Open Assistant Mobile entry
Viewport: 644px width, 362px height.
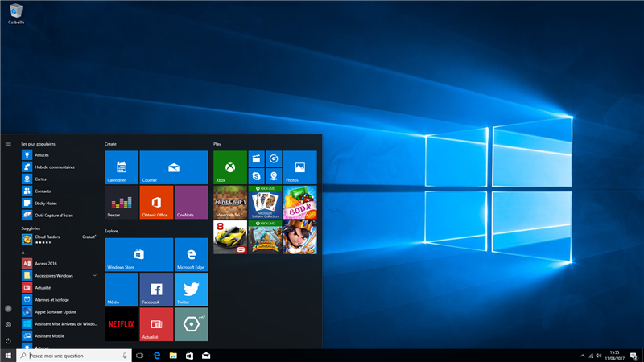coord(60,335)
